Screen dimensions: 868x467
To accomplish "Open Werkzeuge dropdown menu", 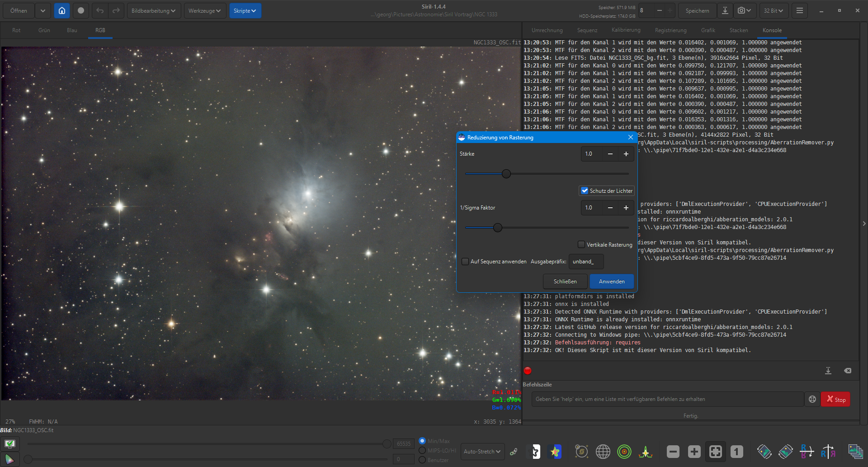I will [x=204, y=10].
